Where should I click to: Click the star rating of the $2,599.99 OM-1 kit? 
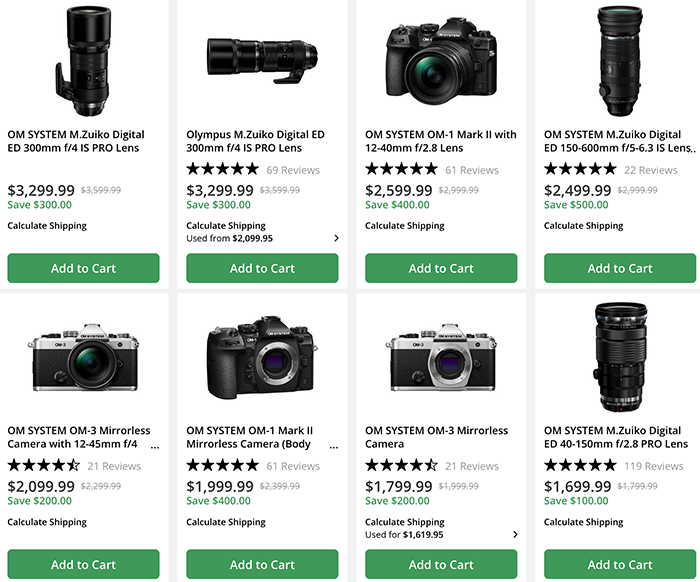[x=401, y=169]
